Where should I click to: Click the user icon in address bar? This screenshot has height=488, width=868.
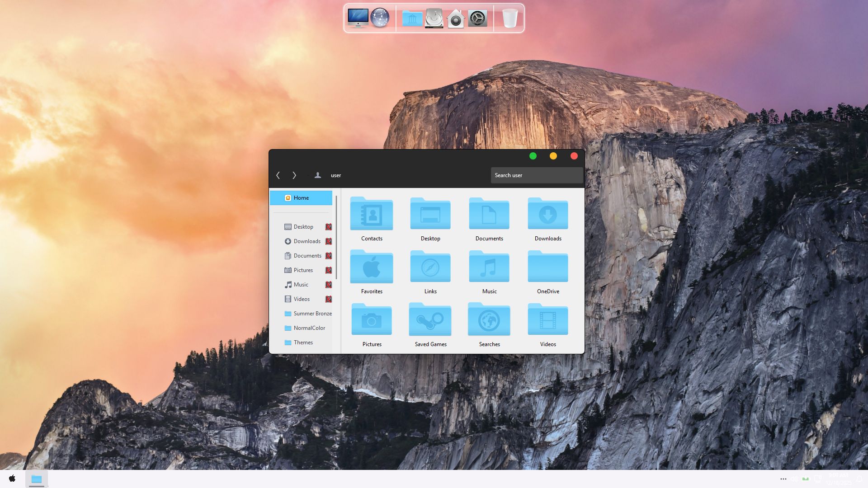pyautogui.click(x=318, y=175)
